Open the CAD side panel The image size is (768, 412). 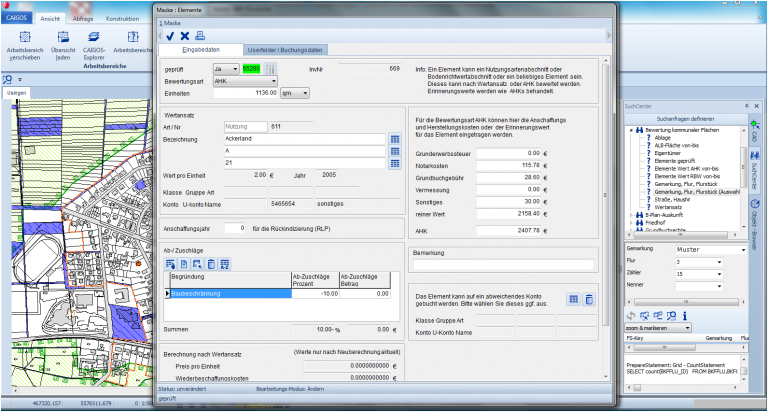[x=755, y=129]
